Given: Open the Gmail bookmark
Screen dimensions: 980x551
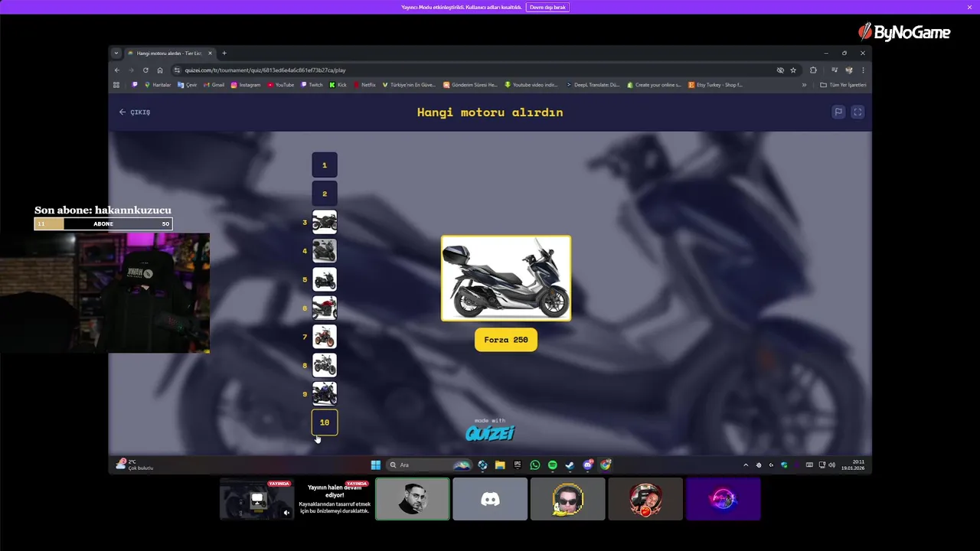Looking at the screenshot, I should (x=214, y=85).
